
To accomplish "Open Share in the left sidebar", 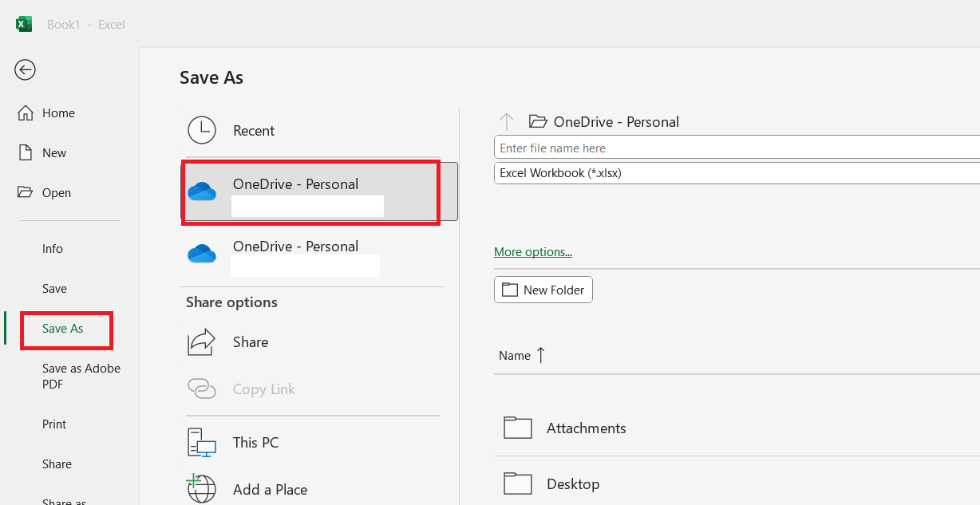I will [x=57, y=464].
